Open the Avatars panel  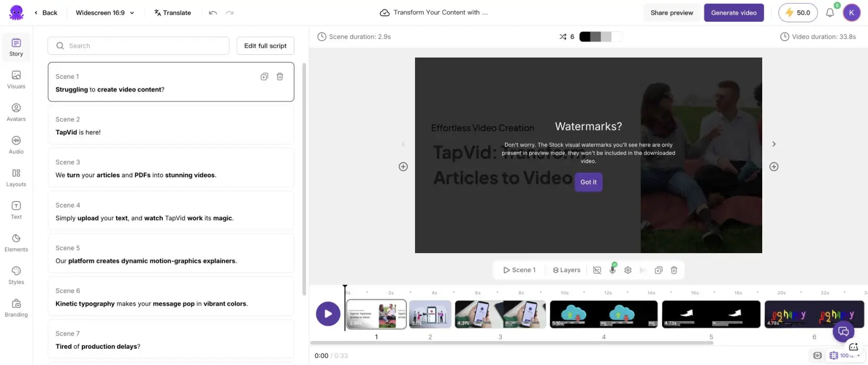pos(16,112)
